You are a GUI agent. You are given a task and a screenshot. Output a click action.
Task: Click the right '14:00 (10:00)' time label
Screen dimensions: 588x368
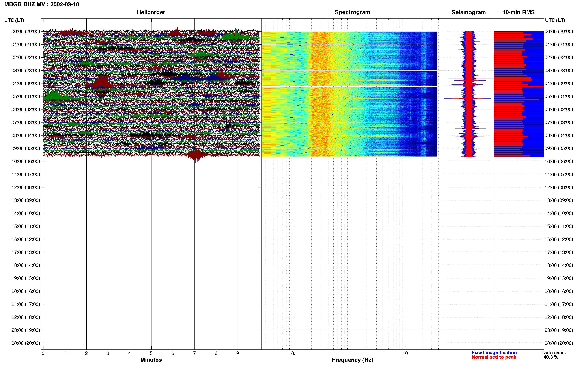559,213
